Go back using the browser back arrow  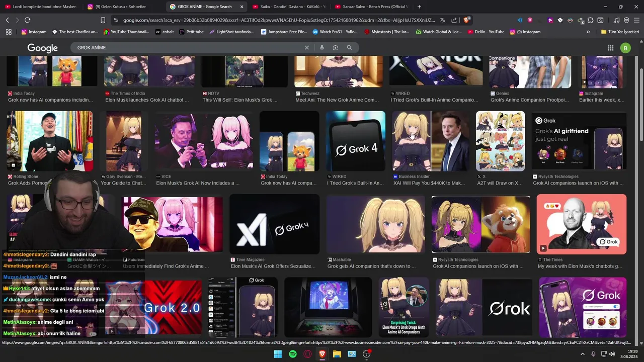pyautogui.click(x=7, y=20)
